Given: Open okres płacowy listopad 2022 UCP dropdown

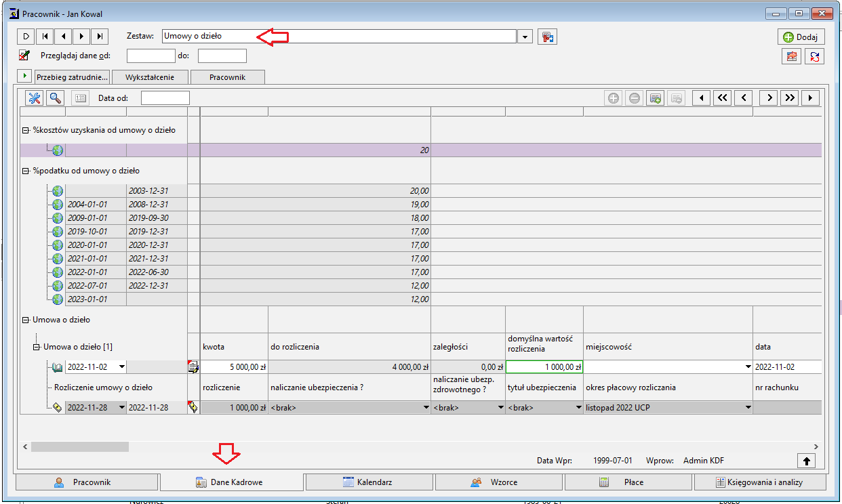Looking at the screenshot, I should pos(748,408).
